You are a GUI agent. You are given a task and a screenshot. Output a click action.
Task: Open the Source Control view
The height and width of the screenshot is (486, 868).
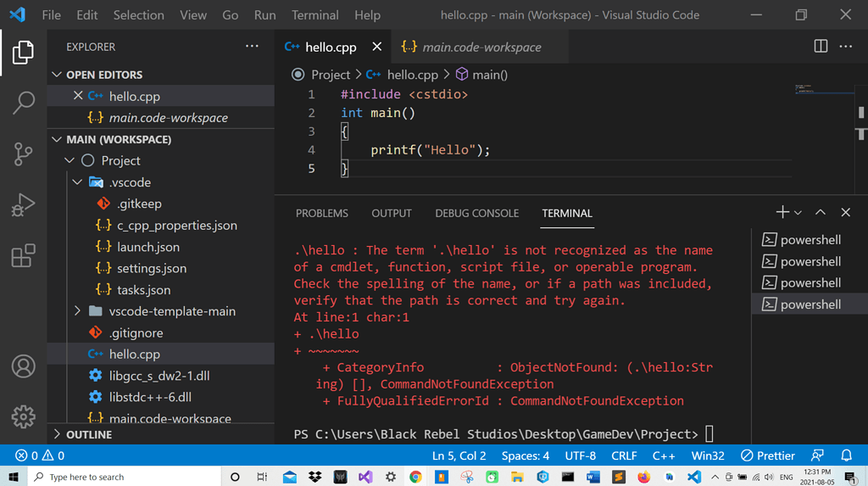pos(23,154)
